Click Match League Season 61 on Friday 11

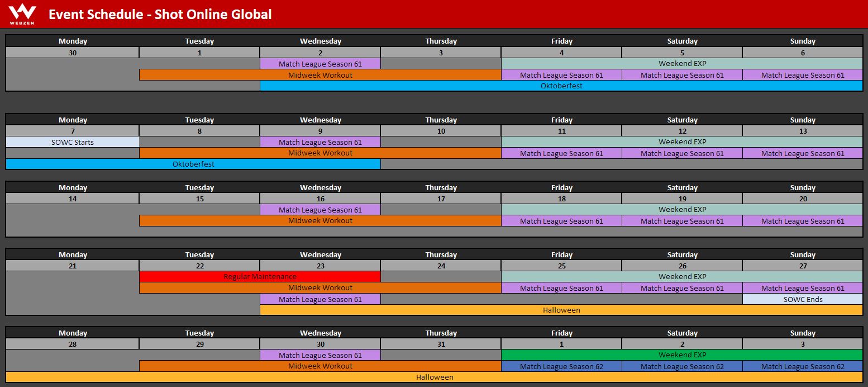[561, 153]
